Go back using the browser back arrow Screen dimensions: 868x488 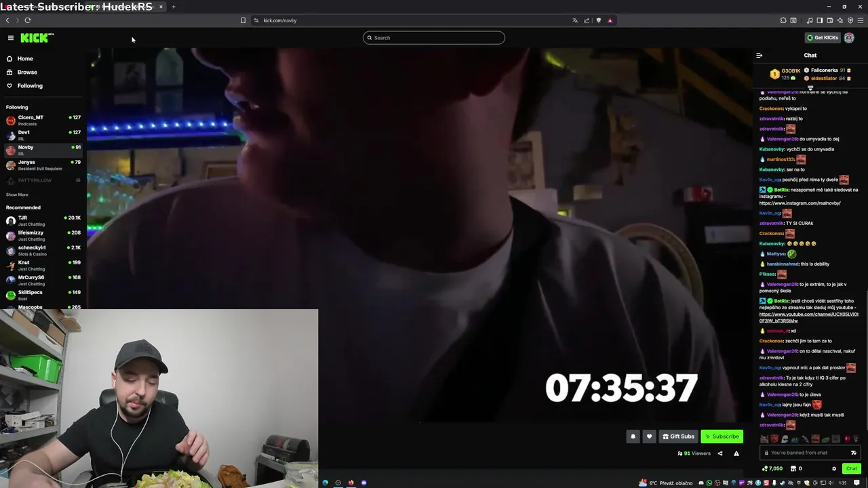[x=7, y=20]
